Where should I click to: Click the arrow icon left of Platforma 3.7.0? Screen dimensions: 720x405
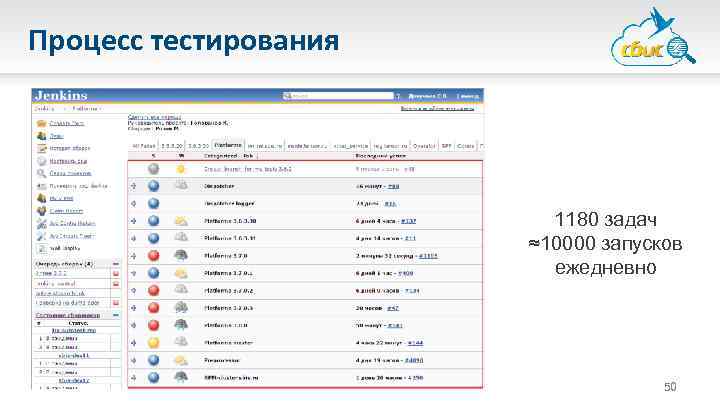pyautogui.click(x=134, y=256)
